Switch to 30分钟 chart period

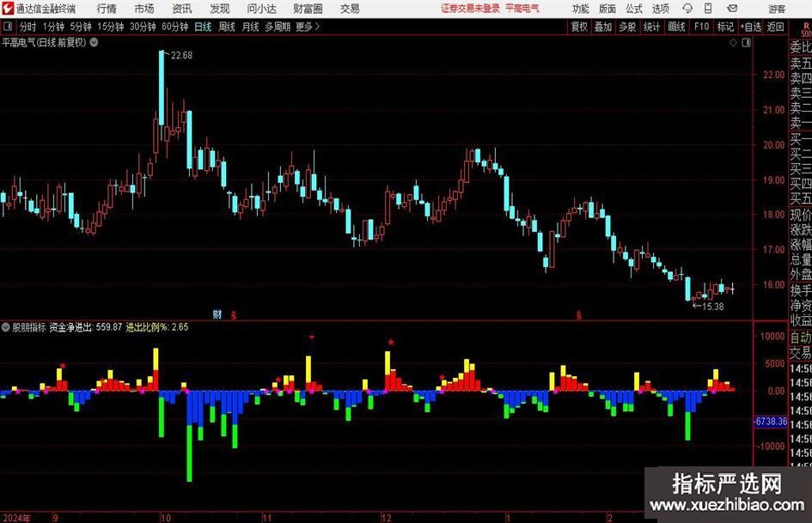pos(143,27)
